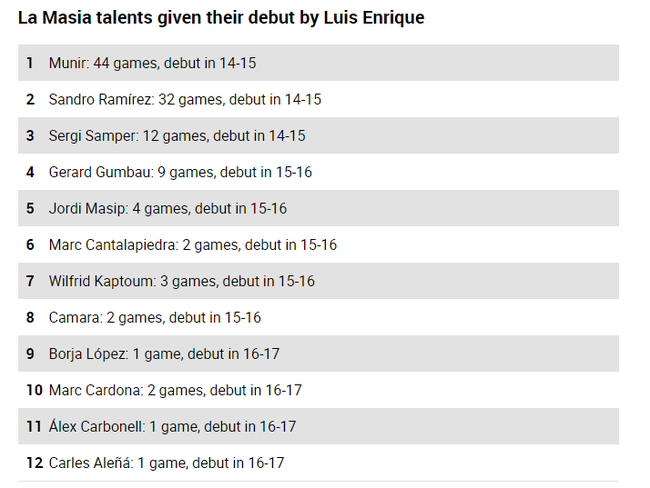
Task: Click rank number 10 beside Marc Cardona
Action: (x=34, y=390)
